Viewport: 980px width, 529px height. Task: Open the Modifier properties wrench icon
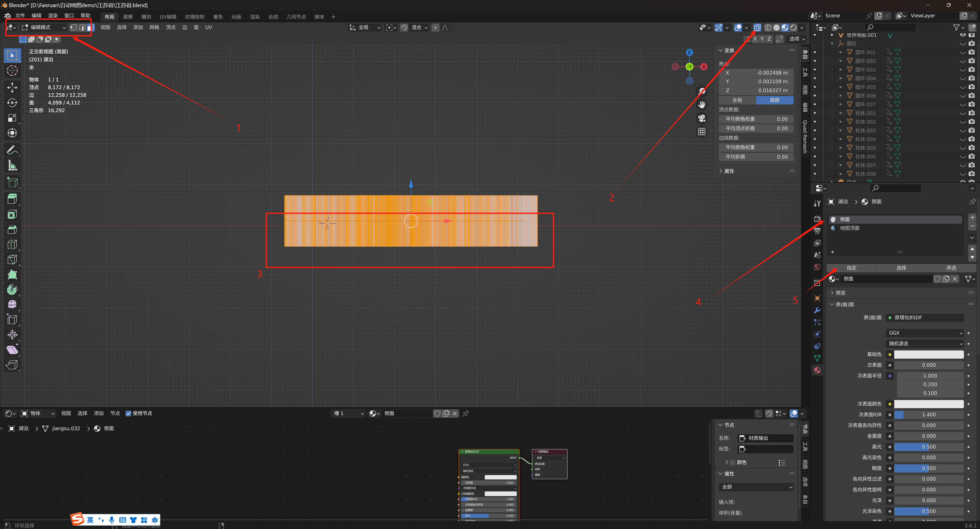click(x=817, y=310)
